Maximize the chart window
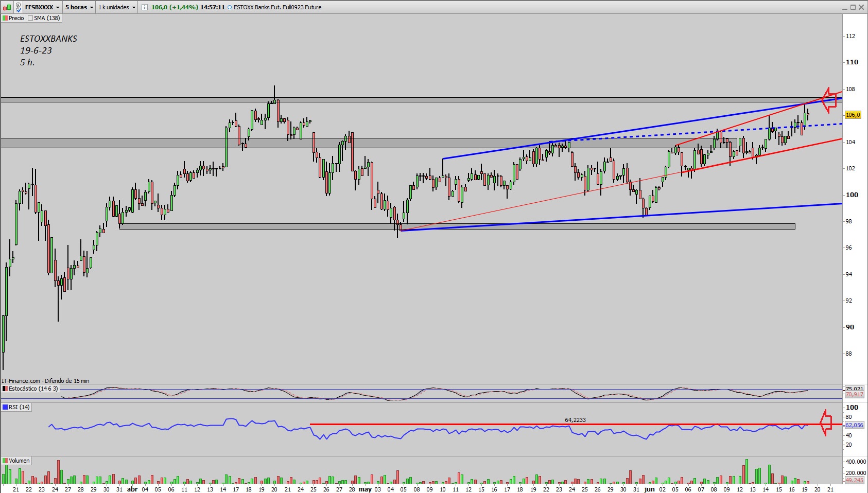 click(853, 7)
